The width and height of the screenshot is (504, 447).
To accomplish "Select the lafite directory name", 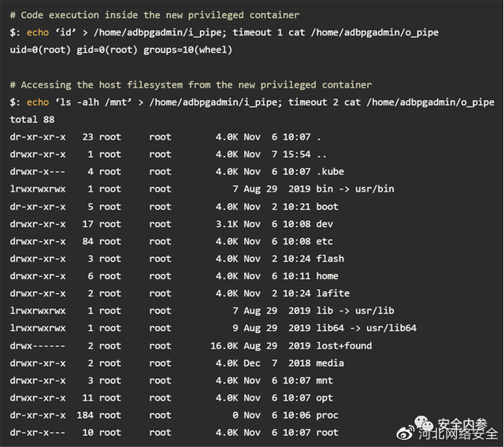I will [x=333, y=293].
